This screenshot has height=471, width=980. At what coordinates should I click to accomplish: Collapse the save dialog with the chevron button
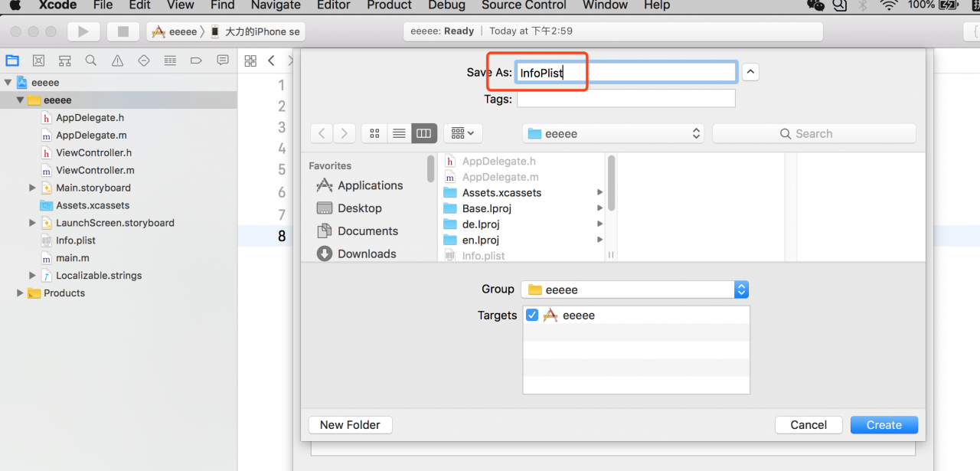pos(751,72)
